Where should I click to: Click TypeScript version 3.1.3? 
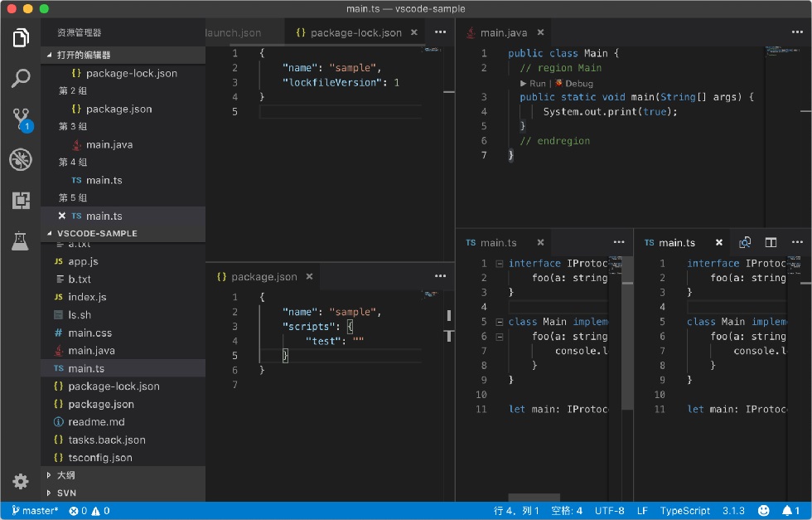(733, 511)
